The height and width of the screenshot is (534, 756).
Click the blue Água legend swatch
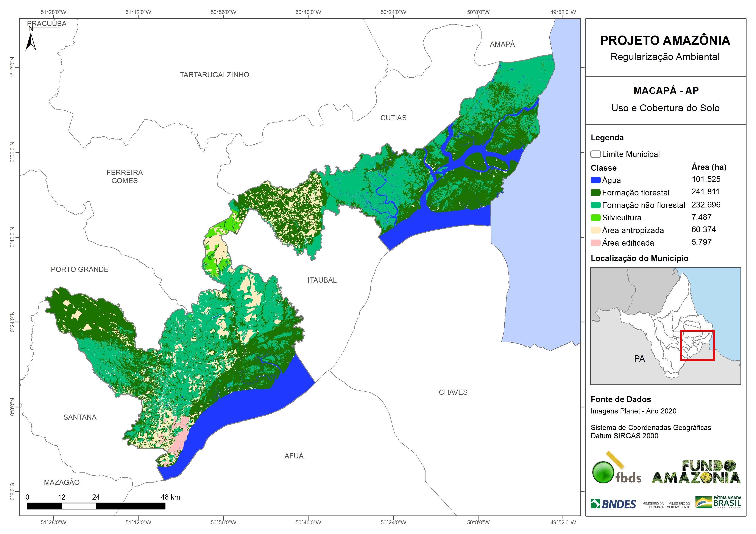595,180
